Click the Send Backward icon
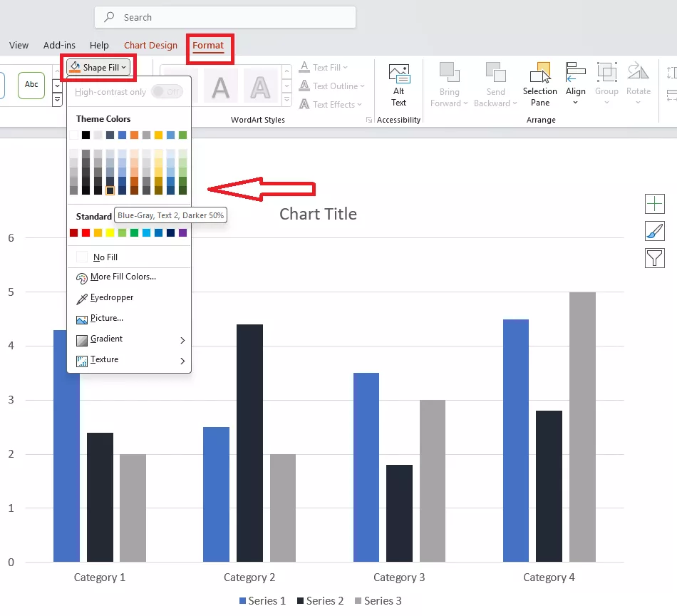This screenshot has width=677, height=616. click(495, 72)
